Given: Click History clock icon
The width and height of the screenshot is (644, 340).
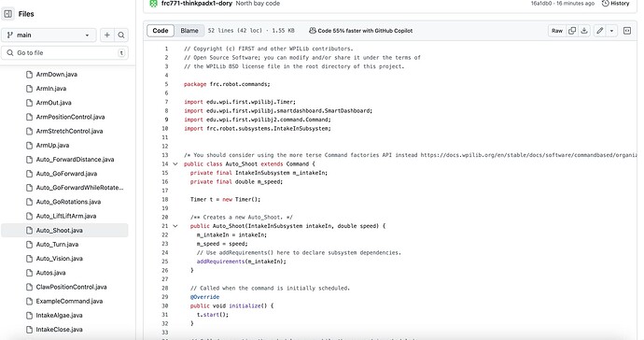Looking at the screenshot, I should click(x=605, y=4).
